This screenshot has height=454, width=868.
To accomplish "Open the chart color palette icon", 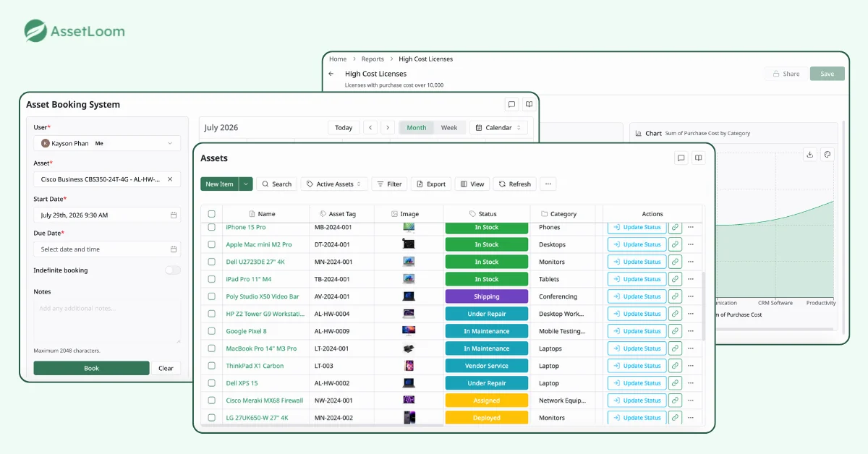I will (x=827, y=154).
